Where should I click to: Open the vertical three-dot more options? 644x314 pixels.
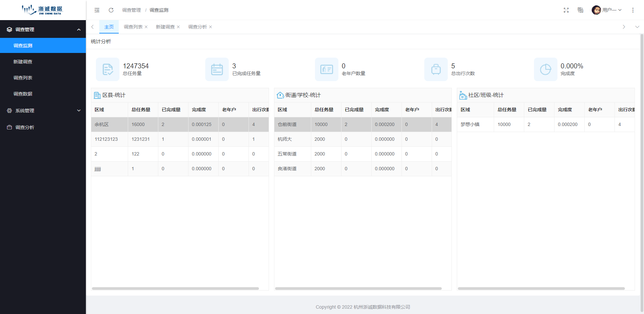[x=633, y=10]
